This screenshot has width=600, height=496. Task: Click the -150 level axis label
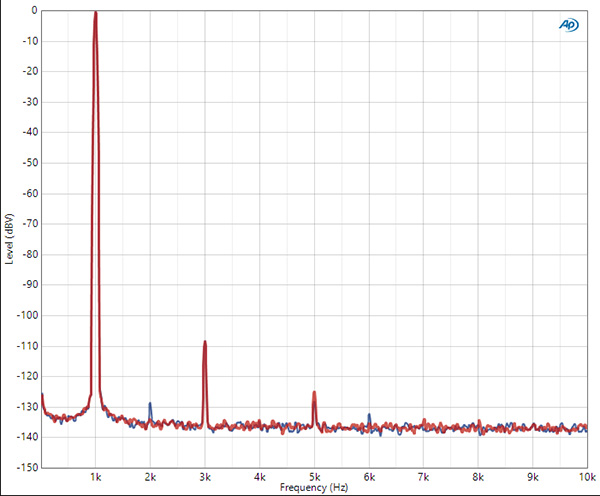(28, 467)
